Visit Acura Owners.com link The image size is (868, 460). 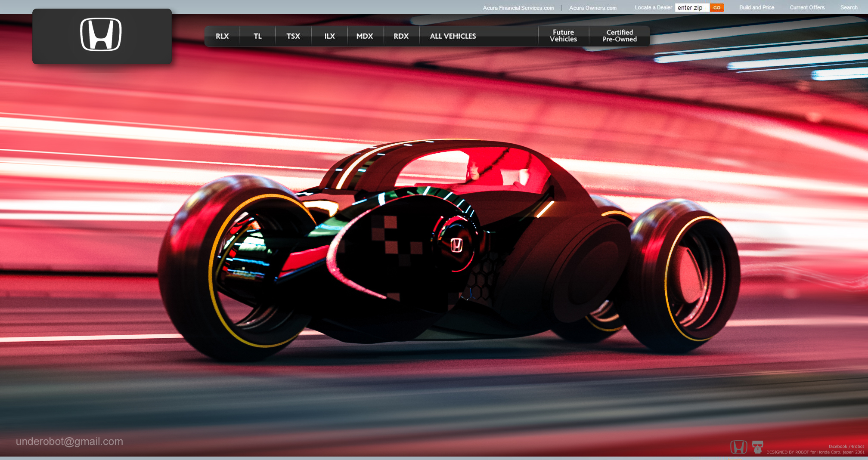coord(593,8)
